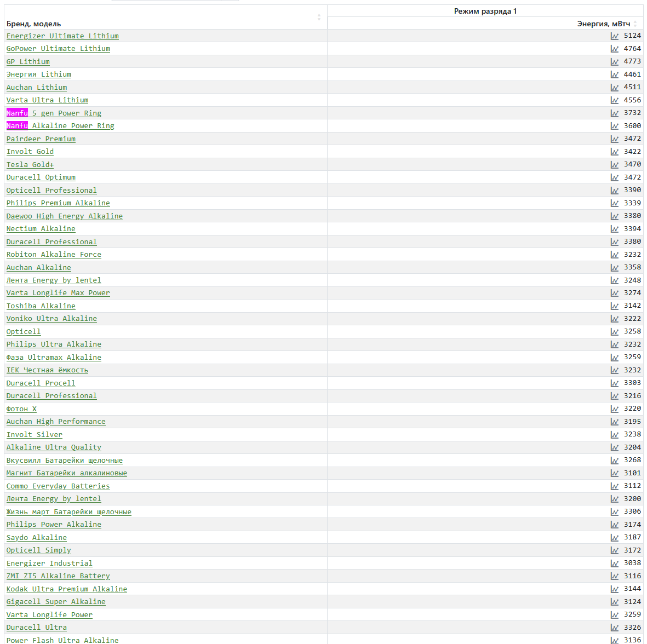Open Alkaline Ultra Quality link
The height and width of the screenshot is (644, 647).
click(x=54, y=447)
